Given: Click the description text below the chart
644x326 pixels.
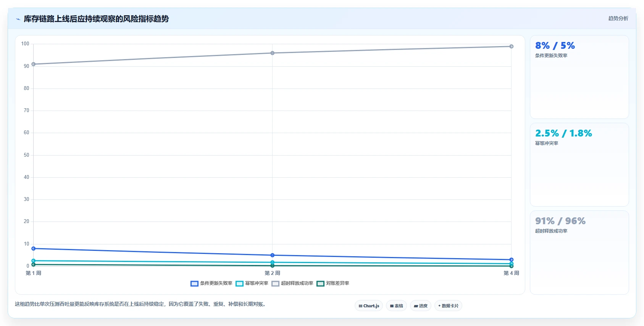Looking at the screenshot, I should pyautogui.click(x=140, y=304).
